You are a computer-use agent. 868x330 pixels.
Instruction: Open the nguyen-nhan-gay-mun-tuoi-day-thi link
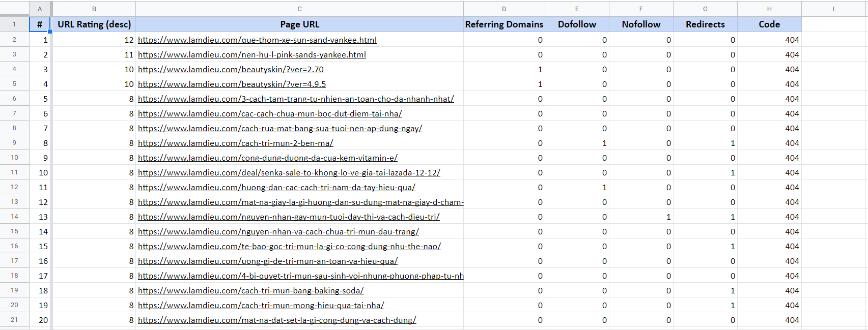pos(289,217)
